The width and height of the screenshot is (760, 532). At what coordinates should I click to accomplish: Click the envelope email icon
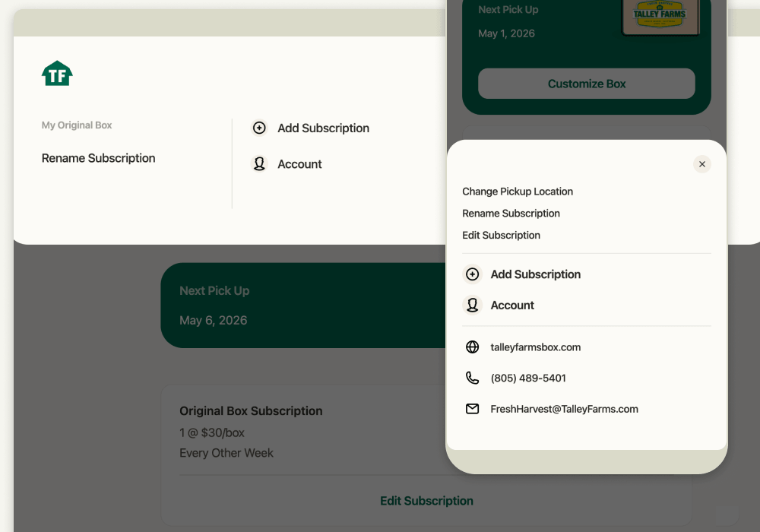pyautogui.click(x=472, y=409)
